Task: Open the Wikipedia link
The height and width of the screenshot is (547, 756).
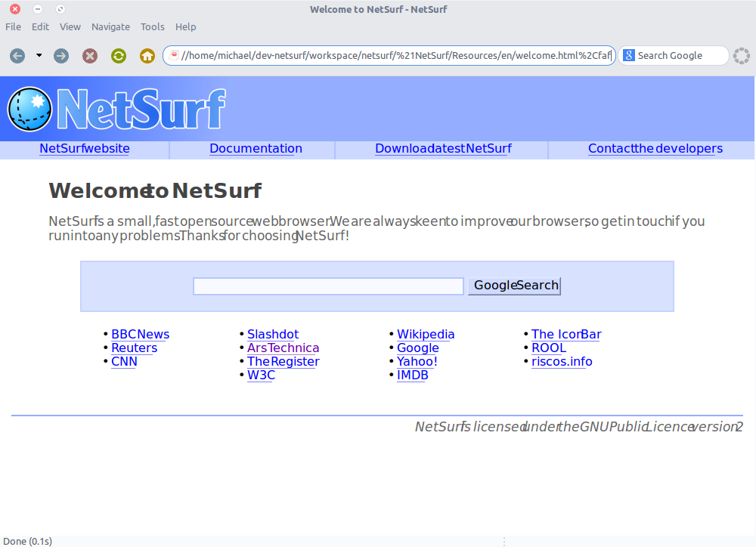Action: point(426,334)
